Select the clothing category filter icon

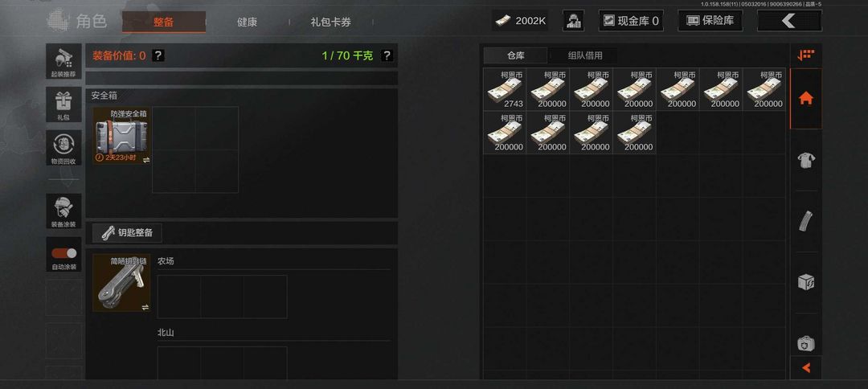pos(805,161)
